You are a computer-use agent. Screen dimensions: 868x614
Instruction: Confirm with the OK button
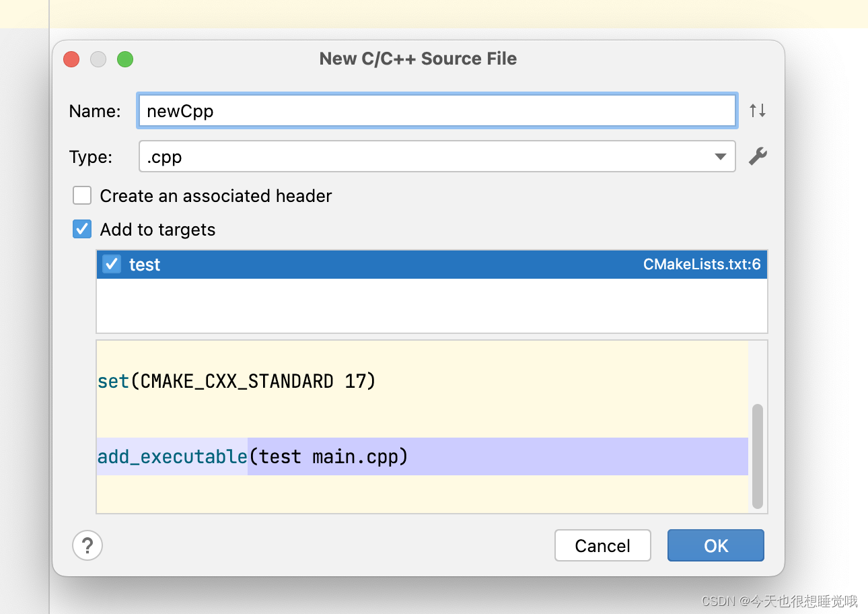(x=715, y=545)
